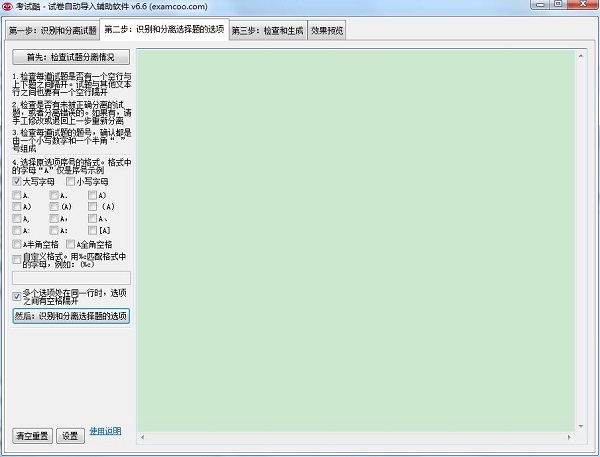Uncheck the 大写字母 checkbox
Screen dimensions: 600x457
tap(17, 182)
